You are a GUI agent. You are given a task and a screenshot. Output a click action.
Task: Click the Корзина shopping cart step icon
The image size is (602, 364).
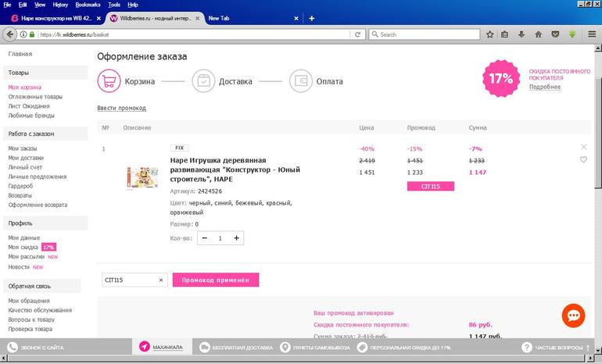point(109,80)
